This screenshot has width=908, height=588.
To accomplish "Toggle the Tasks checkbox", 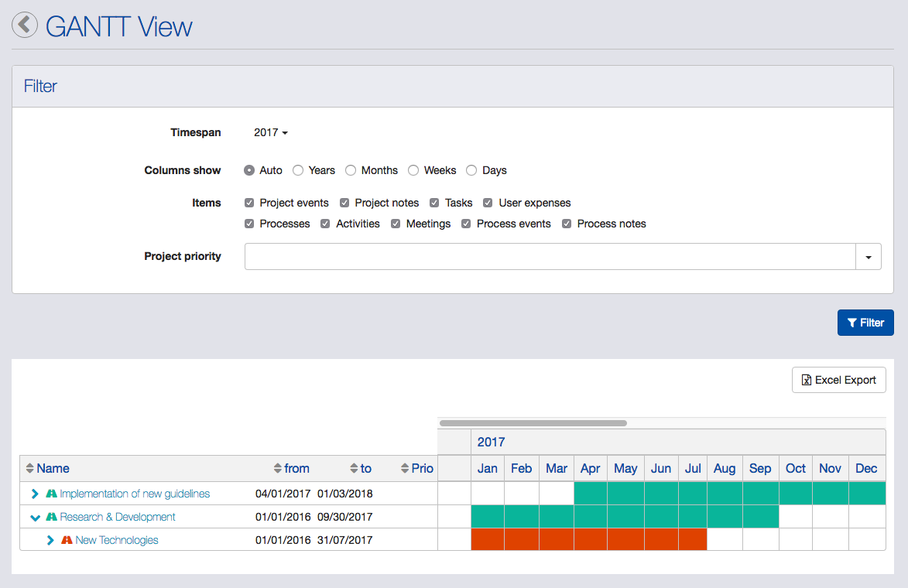I will [x=434, y=203].
